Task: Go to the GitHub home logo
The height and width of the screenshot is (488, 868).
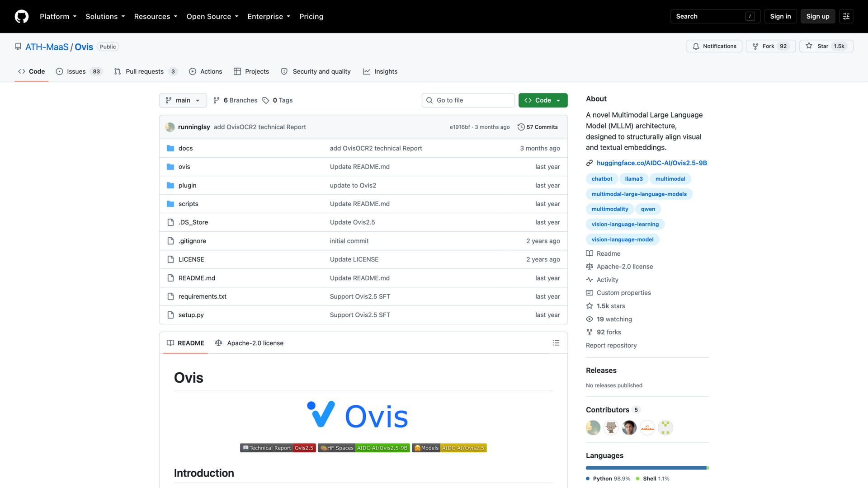Action: [x=22, y=16]
